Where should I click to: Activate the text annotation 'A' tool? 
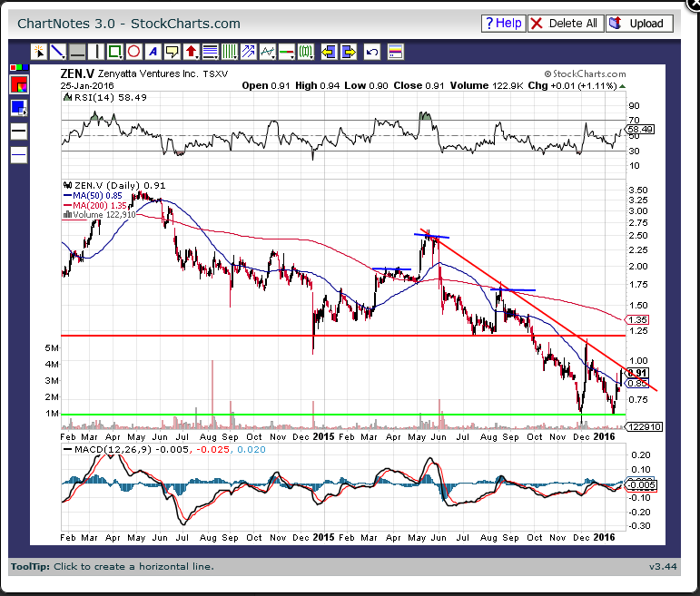(x=153, y=52)
